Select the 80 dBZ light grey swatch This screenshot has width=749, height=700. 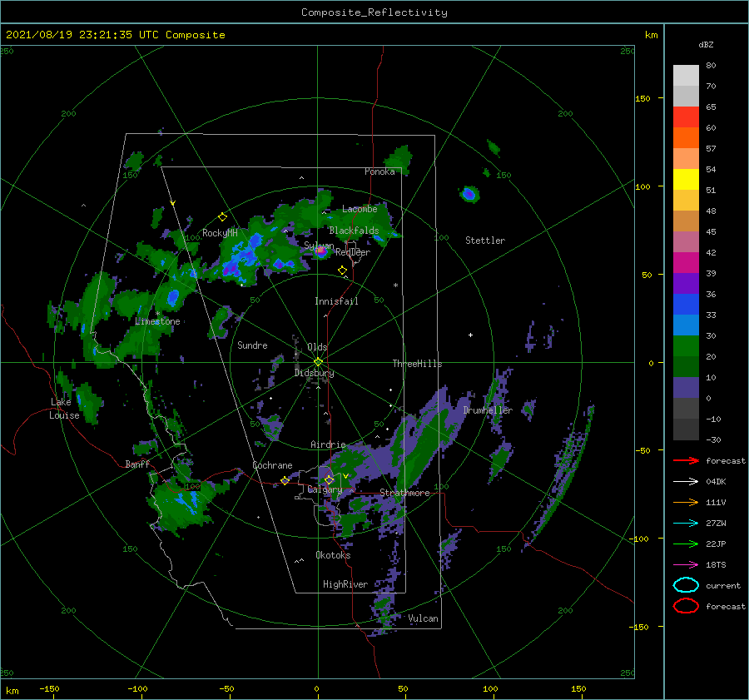click(x=686, y=76)
